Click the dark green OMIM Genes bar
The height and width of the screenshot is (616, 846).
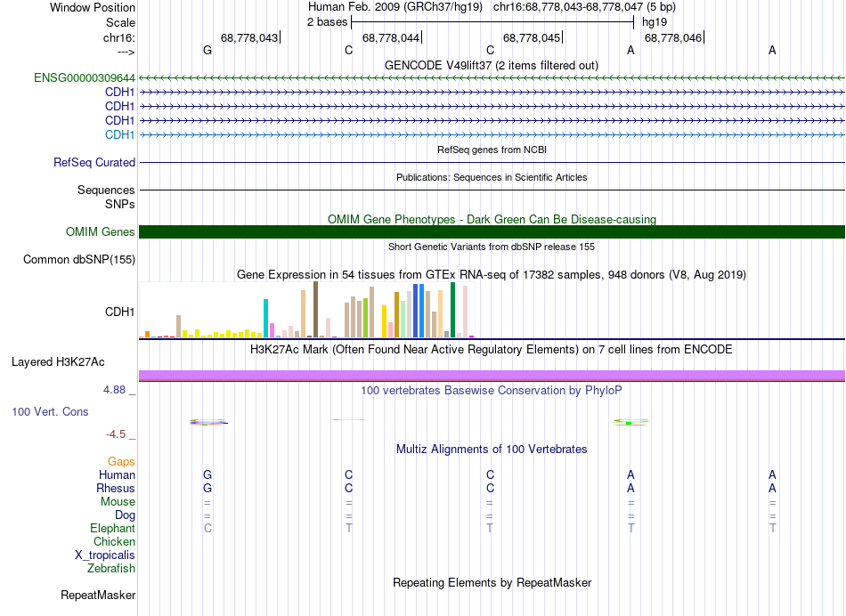[492, 232]
